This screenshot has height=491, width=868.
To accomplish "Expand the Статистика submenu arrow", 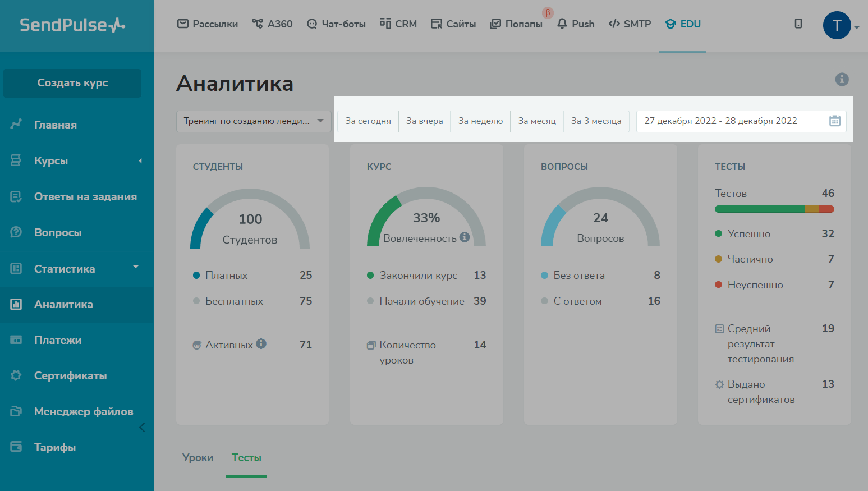I will [x=136, y=267].
